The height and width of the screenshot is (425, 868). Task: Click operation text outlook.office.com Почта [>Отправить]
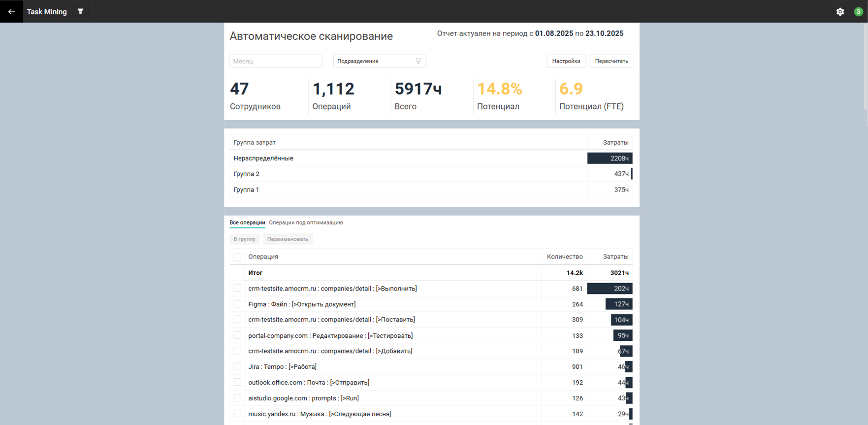[309, 383]
